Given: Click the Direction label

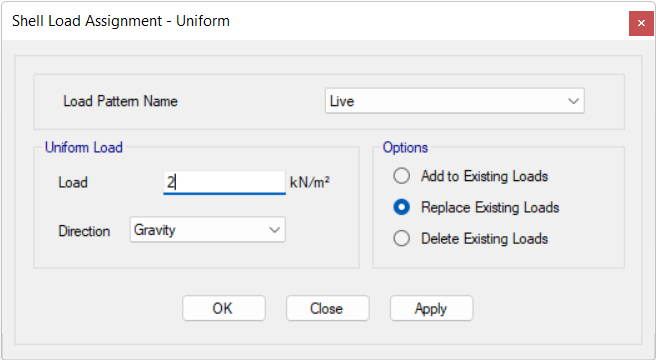Looking at the screenshot, I should (x=84, y=231).
